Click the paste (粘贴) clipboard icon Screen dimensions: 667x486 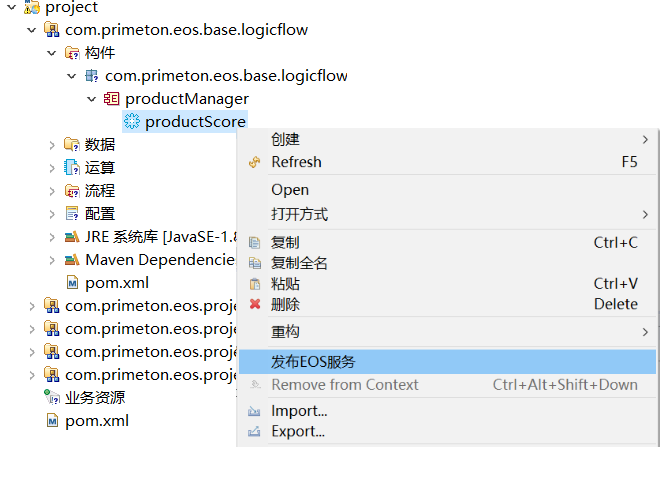click(x=254, y=284)
